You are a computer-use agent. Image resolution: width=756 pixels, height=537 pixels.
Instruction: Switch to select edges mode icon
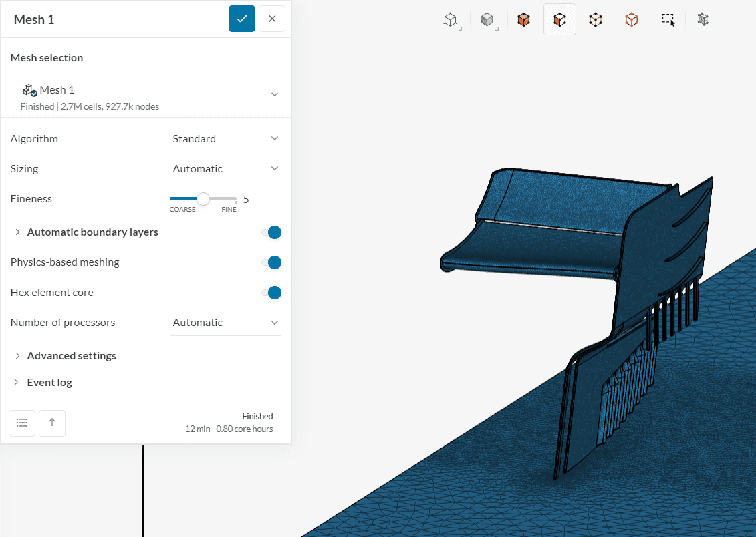coord(632,20)
